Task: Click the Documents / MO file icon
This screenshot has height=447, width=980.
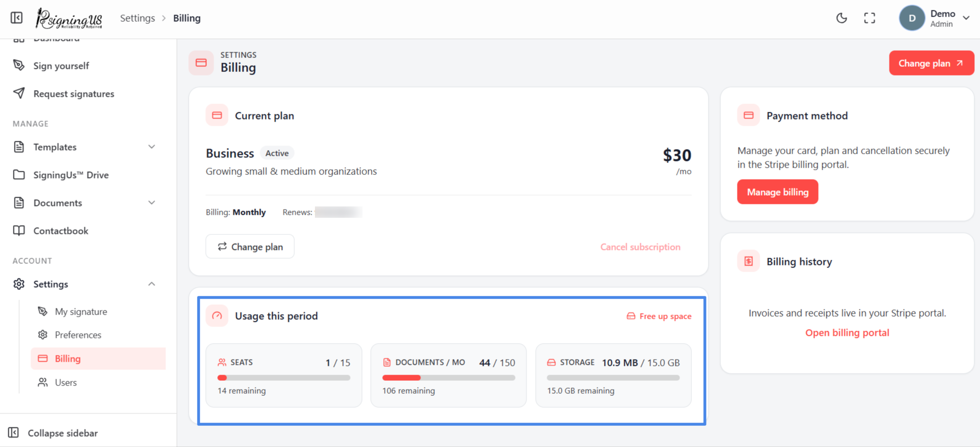Action: pos(387,362)
